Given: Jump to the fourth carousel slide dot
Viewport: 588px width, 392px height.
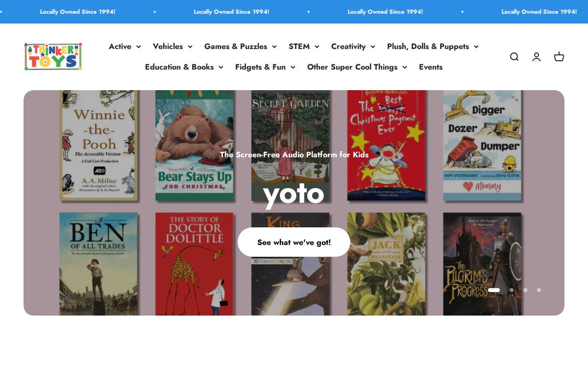Looking at the screenshot, I should [539, 290].
